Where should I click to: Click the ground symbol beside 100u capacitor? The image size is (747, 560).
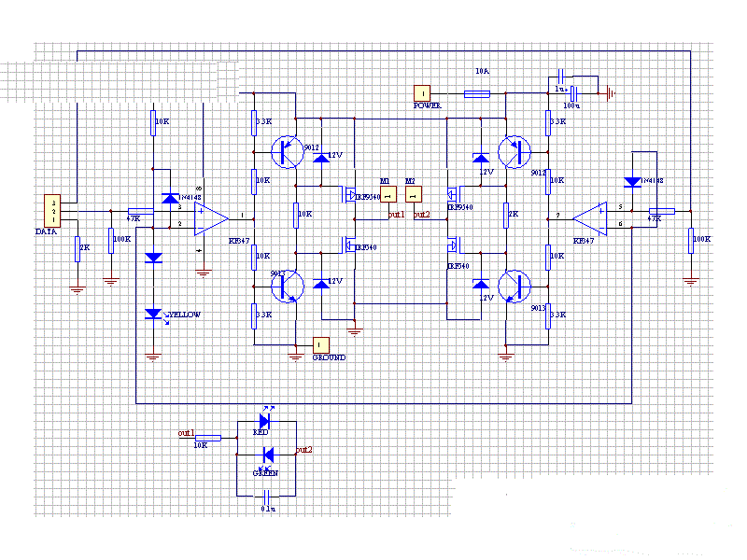point(610,92)
